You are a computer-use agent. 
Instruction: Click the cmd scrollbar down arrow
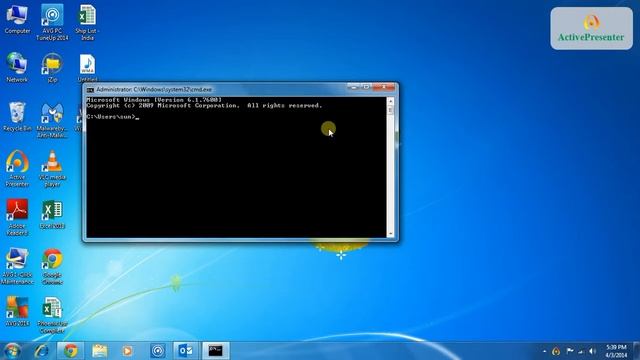[x=391, y=234]
